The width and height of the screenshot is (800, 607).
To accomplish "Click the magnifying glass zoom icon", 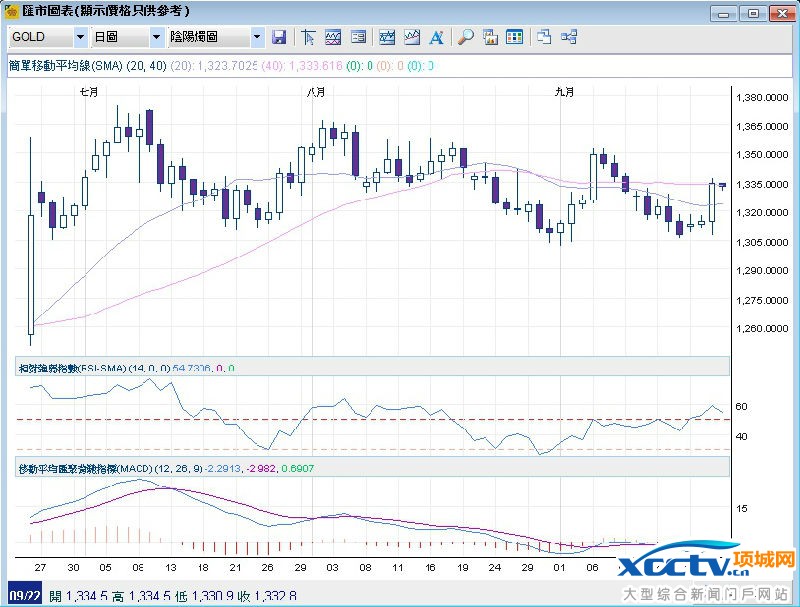I will [x=465, y=37].
